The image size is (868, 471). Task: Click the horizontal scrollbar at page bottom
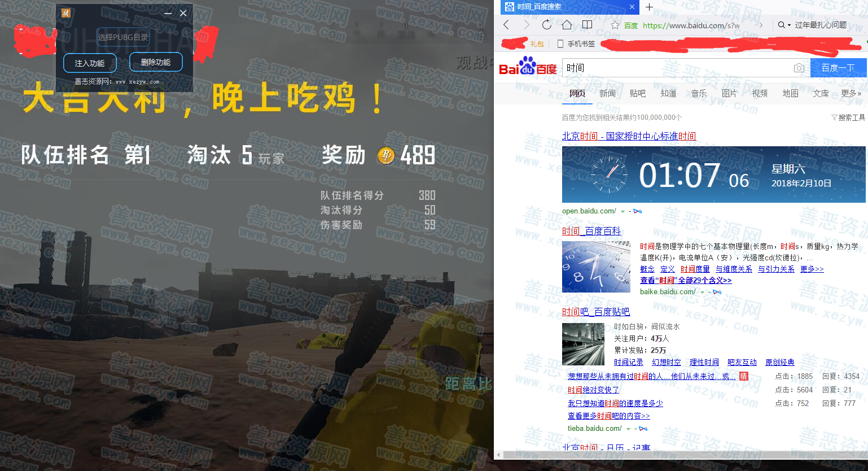[677, 455]
